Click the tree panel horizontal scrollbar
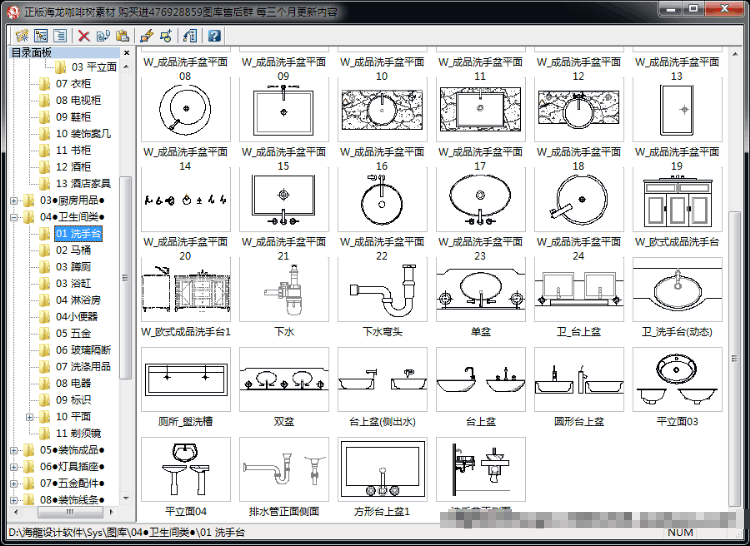This screenshot has height=546, width=750. click(70, 512)
